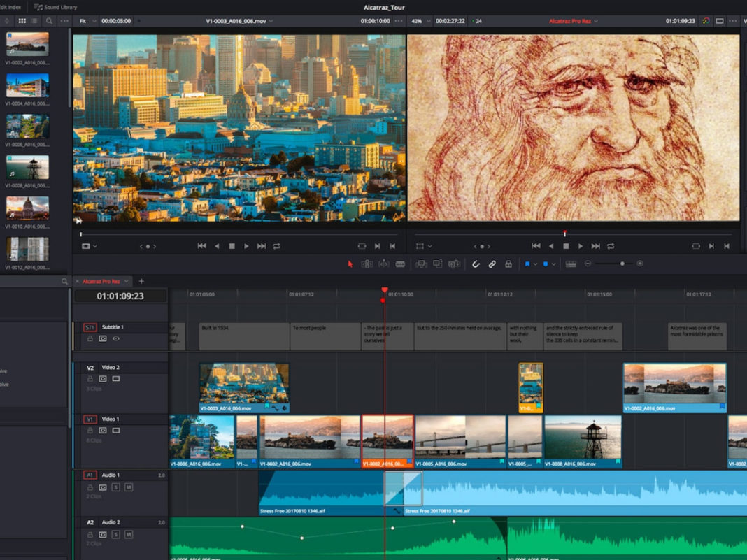Activate the Blade edit tool

(x=400, y=264)
